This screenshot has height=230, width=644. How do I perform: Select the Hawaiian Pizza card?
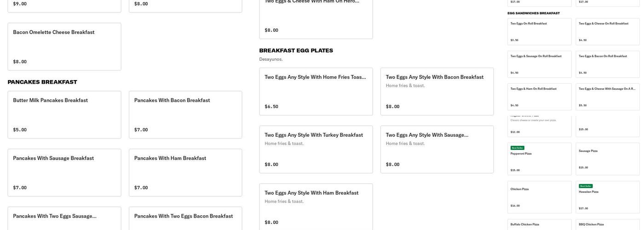[x=607, y=197]
